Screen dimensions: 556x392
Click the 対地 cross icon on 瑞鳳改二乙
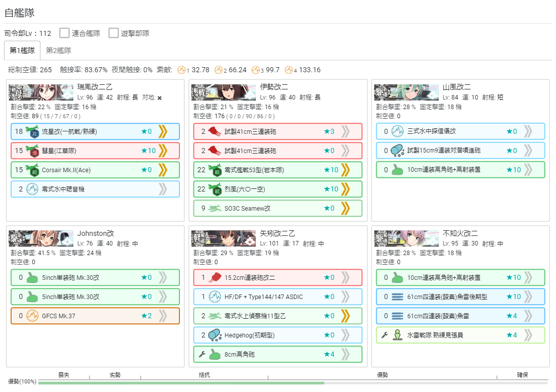(x=160, y=98)
